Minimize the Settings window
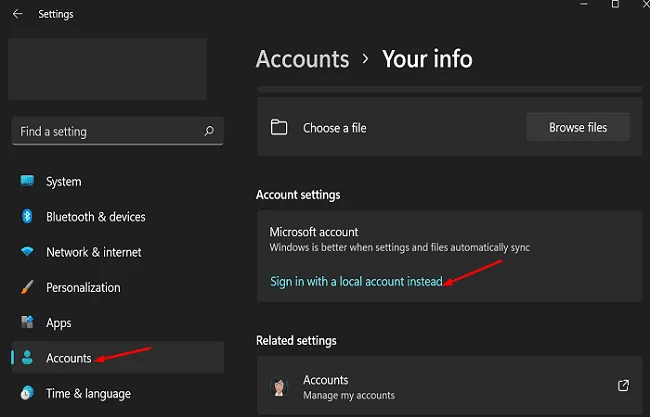 584,4
